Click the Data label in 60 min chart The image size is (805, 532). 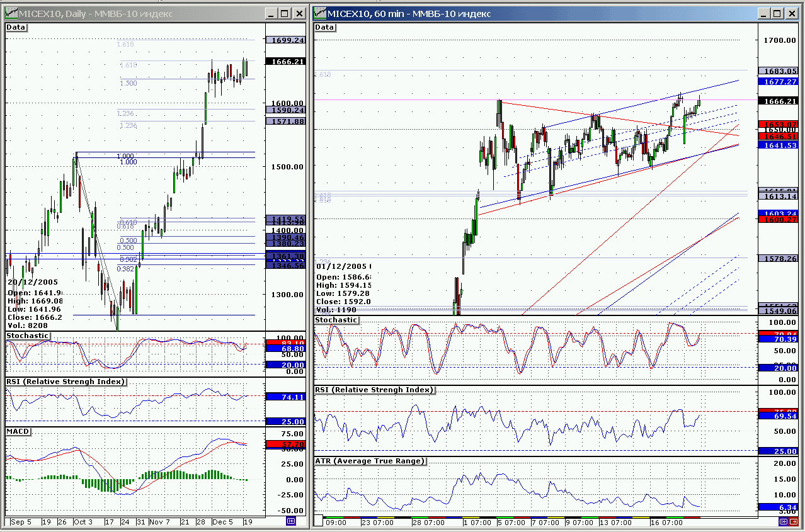(325, 27)
